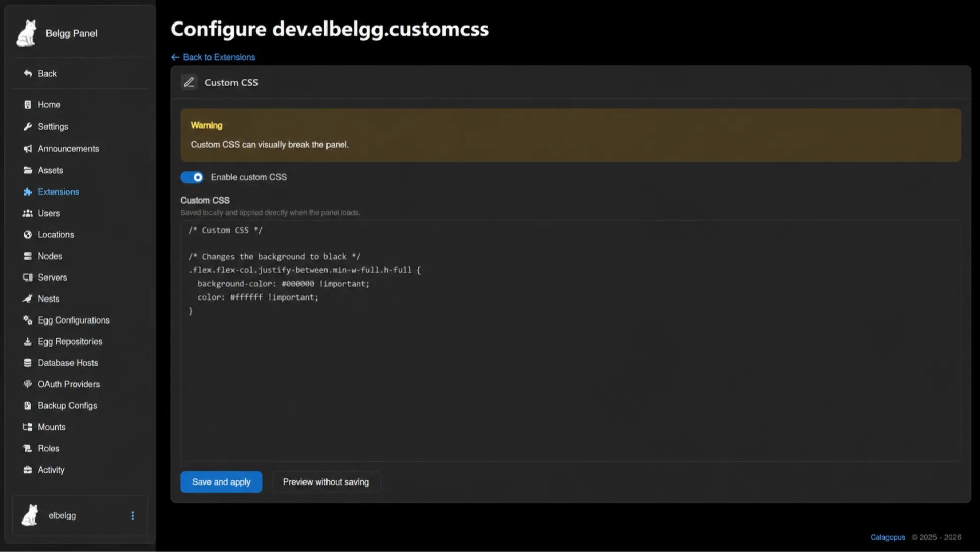Screen dimensions: 980x552
Task: Click the Enable custom CSS label
Action: coord(249,177)
